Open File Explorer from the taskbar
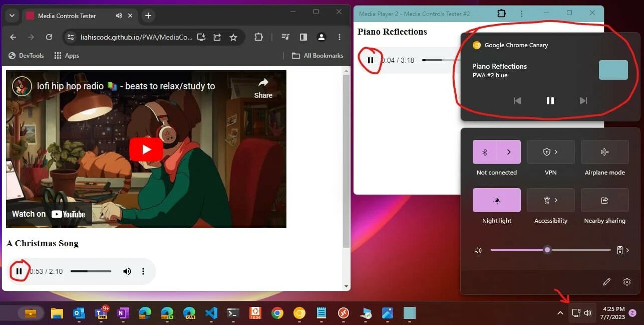The height and width of the screenshot is (325, 644). pos(57,313)
